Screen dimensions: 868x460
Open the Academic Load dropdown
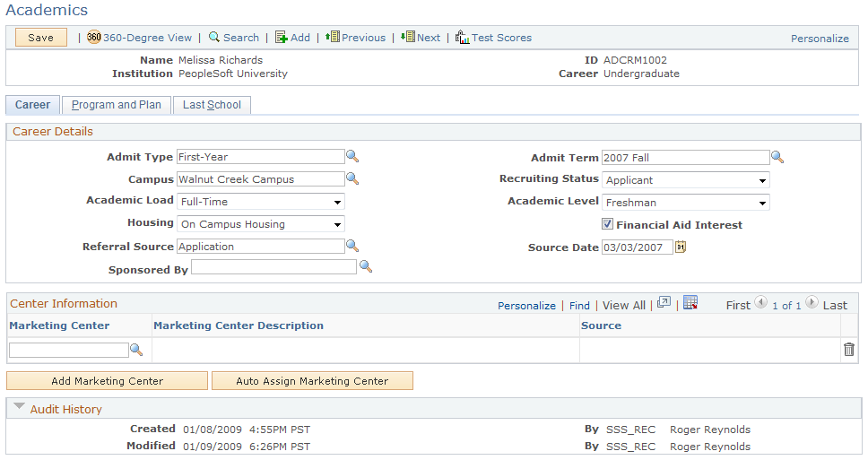(261, 202)
